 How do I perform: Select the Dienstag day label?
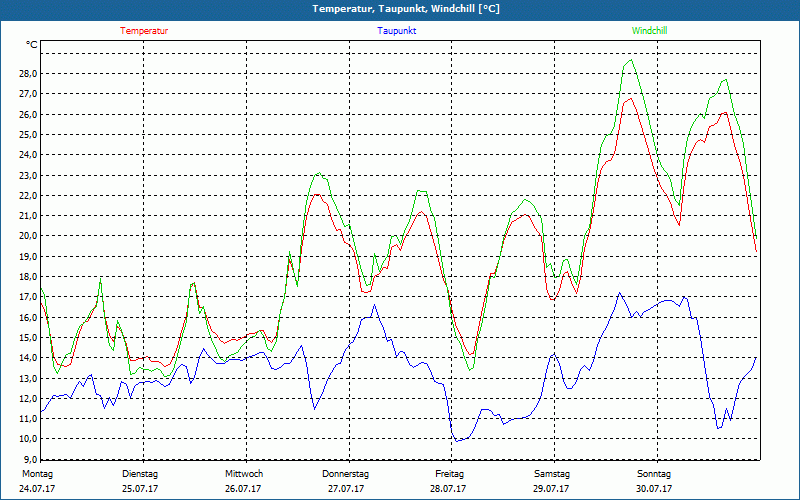click(140, 474)
